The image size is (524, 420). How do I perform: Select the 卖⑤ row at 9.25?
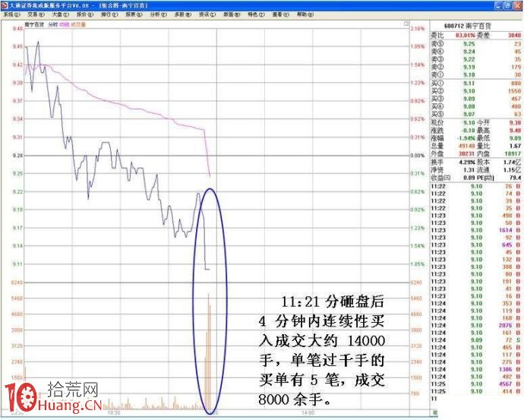point(476,44)
